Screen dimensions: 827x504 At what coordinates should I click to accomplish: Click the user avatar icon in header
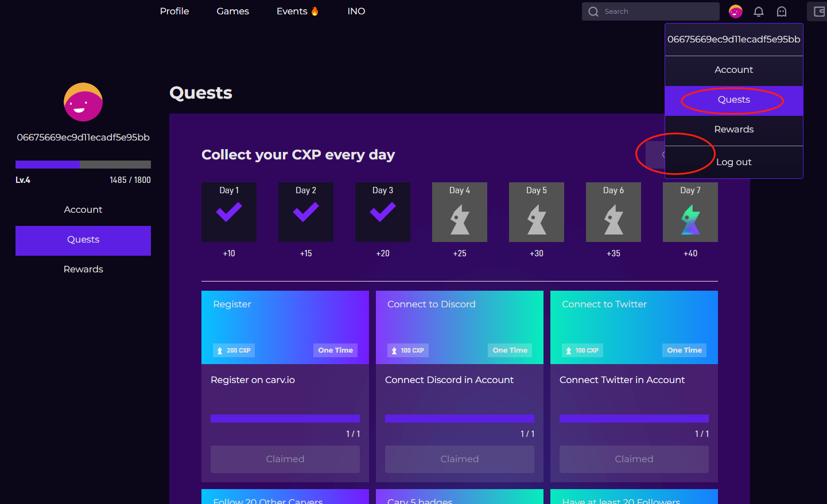point(735,11)
